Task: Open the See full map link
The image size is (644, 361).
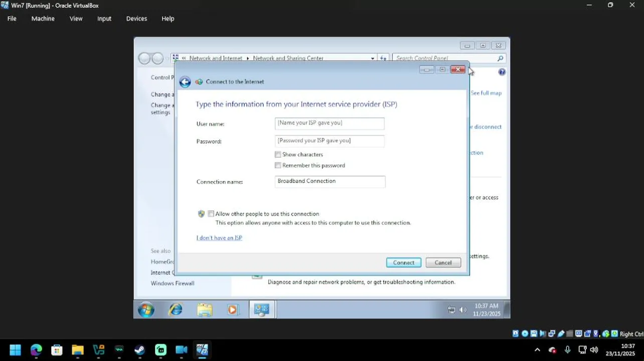Action: (486, 93)
